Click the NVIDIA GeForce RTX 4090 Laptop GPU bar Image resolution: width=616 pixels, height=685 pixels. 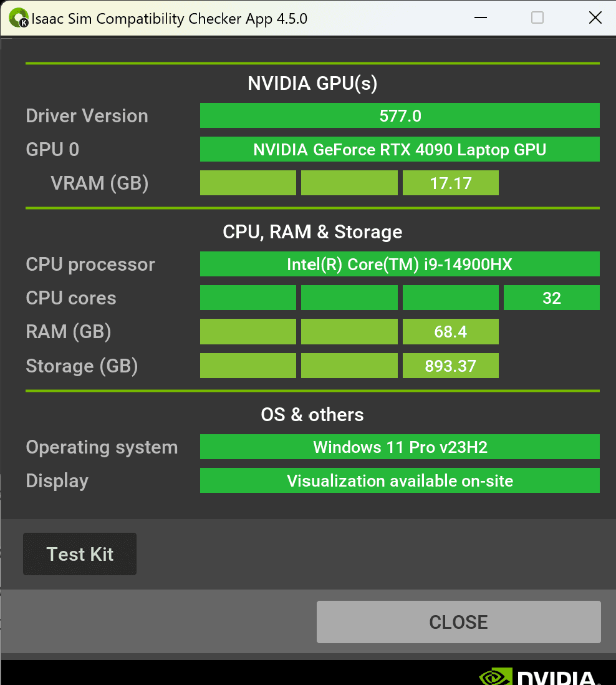400,149
